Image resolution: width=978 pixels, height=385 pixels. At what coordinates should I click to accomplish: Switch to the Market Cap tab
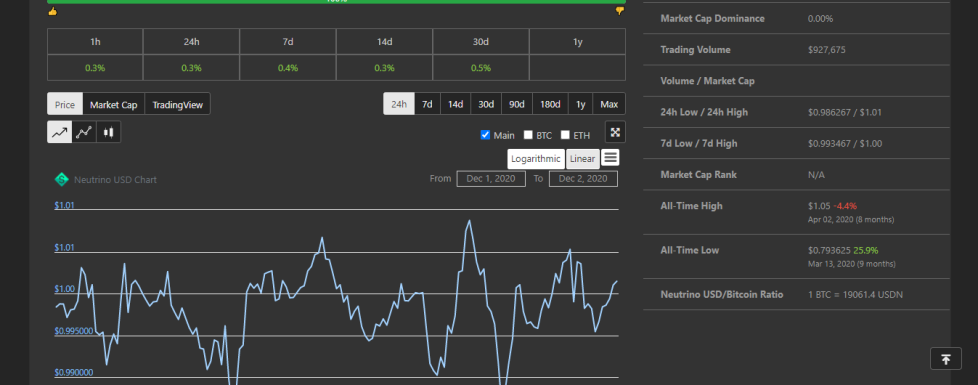click(114, 104)
